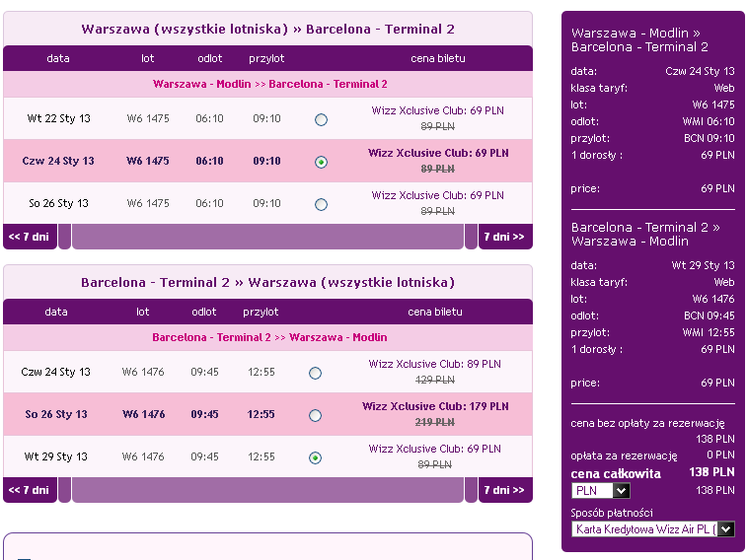Select the Czw 24 Sty 13 outbound flight radio
Screen dimensions: 747x560
point(321,163)
